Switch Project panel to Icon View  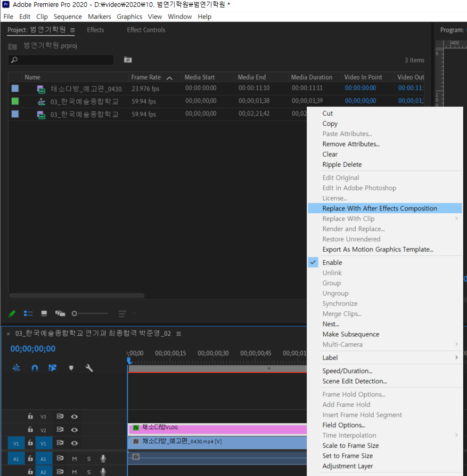point(44,313)
